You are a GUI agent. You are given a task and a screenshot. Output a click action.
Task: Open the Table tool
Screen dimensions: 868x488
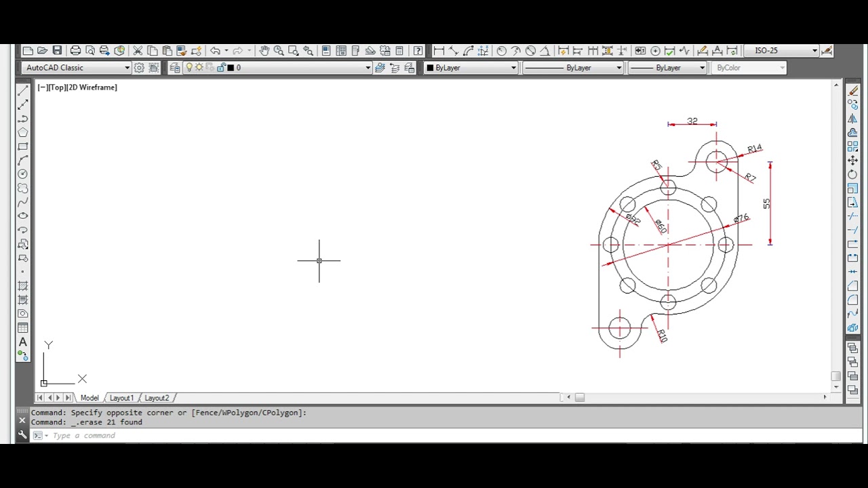[22, 328]
